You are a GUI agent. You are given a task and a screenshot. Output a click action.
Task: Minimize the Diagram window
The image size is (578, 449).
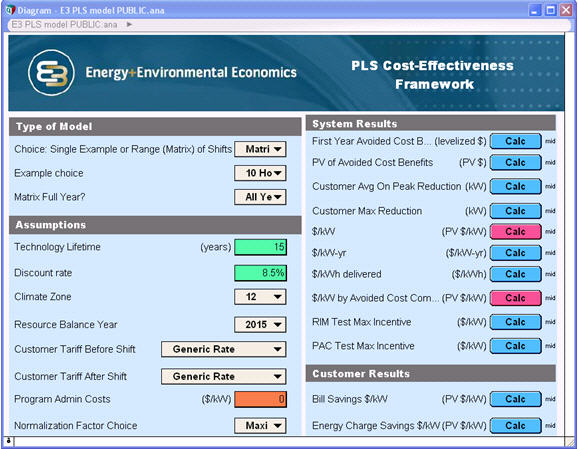coord(535,10)
